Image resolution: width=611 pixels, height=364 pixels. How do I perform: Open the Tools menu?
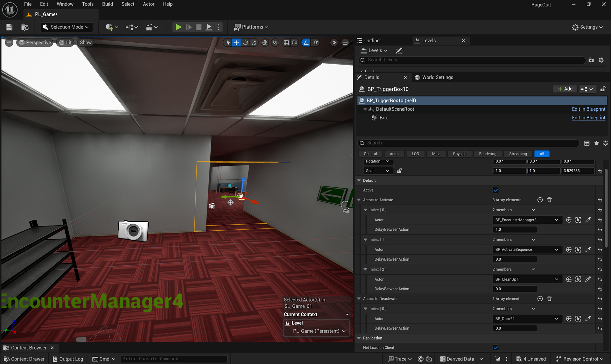[88, 4]
